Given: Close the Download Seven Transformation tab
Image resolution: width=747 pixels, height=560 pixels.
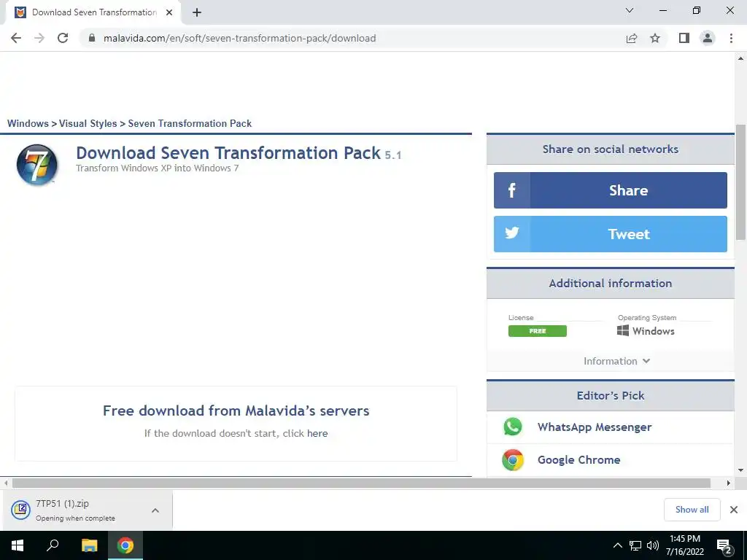Looking at the screenshot, I should [x=169, y=12].
